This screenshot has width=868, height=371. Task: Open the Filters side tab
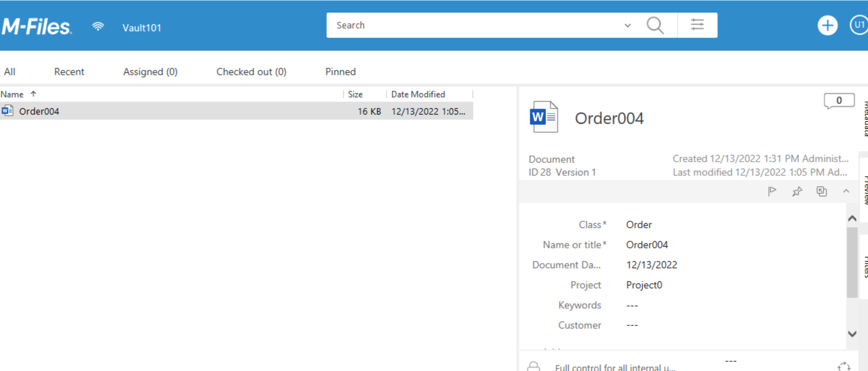tap(865, 267)
